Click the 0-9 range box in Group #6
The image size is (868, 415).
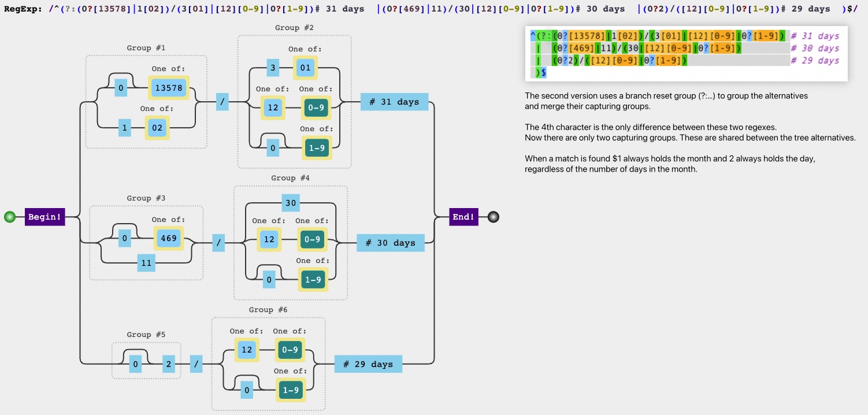290,350
